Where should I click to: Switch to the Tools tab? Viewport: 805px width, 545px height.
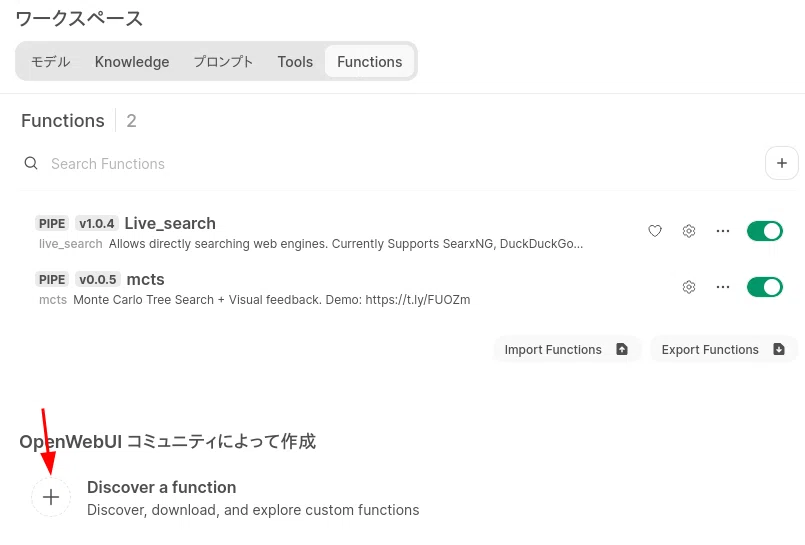click(x=295, y=62)
